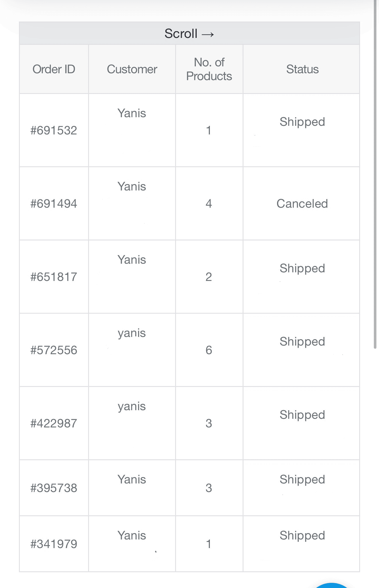Open order #651817
Screen dimensions: 379x588
tap(54, 277)
